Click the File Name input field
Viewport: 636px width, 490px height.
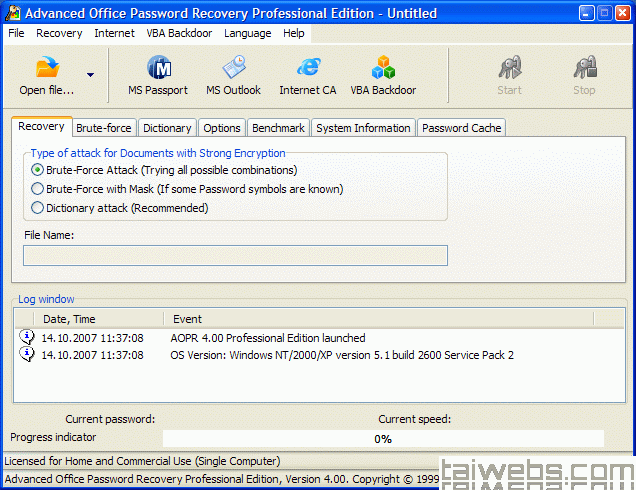[x=235, y=255]
